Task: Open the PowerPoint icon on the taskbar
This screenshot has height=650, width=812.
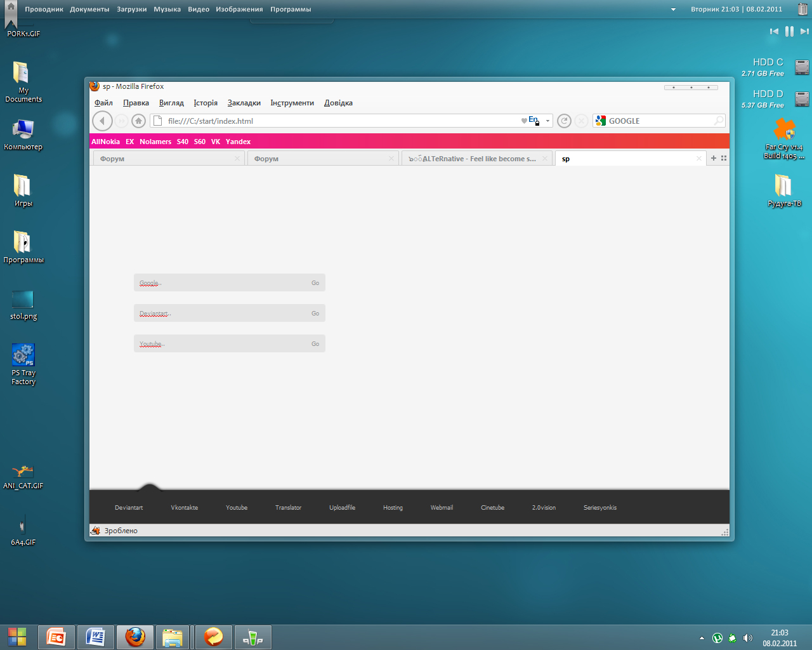Action: click(56, 637)
